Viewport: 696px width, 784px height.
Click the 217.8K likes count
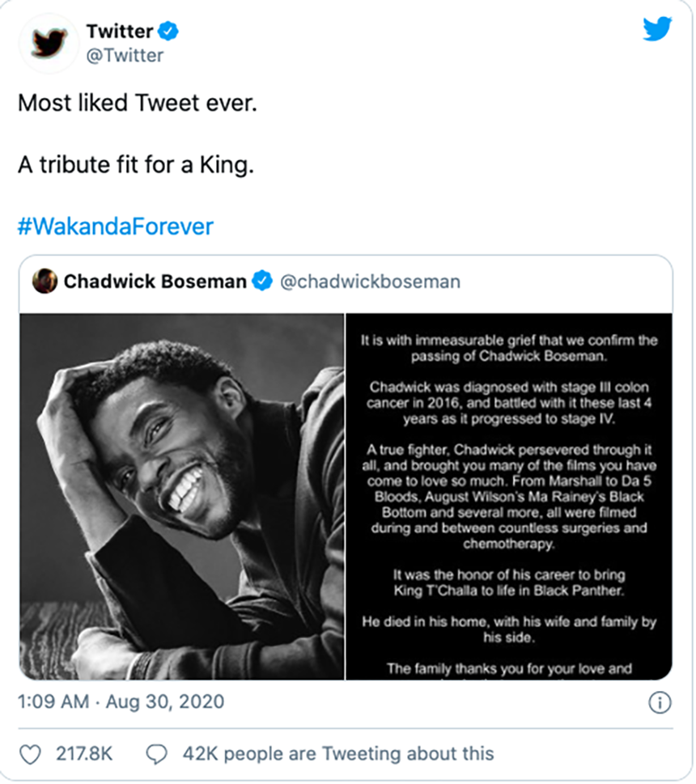[84, 754]
